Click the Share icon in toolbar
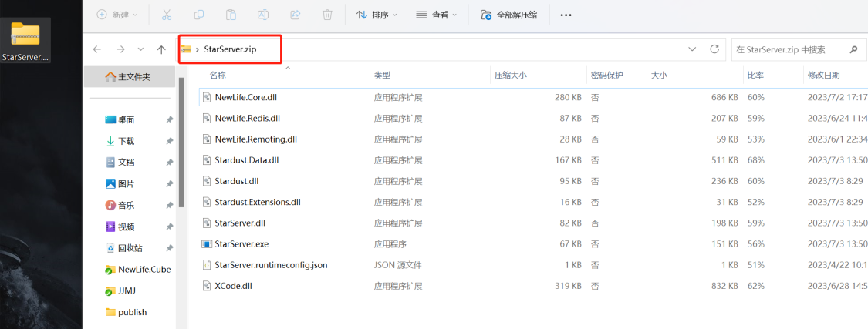 tap(295, 15)
